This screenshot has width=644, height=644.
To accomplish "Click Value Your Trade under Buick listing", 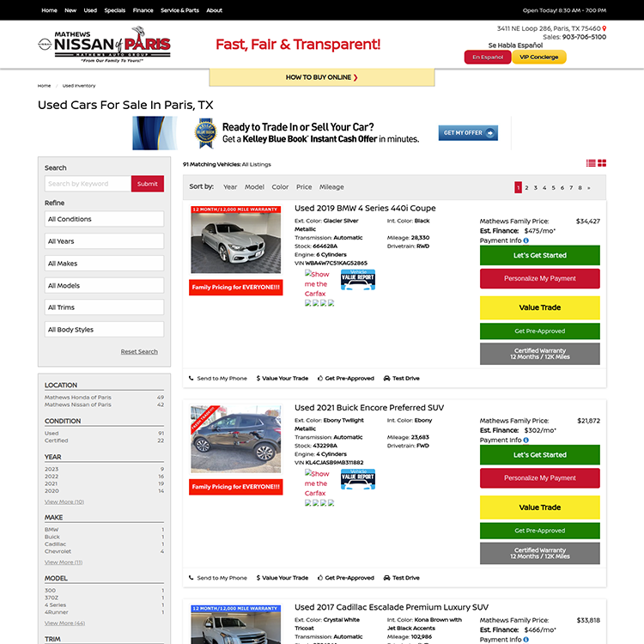I will click(x=283, y=578).
